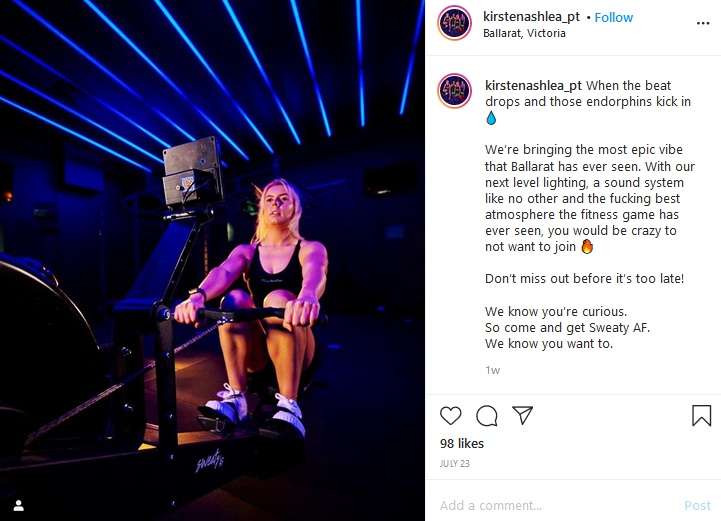Open kirstenashlea_pt username in header
This screenshot has height=521, width=721.
pyautogui.click(x=531, y=17)
